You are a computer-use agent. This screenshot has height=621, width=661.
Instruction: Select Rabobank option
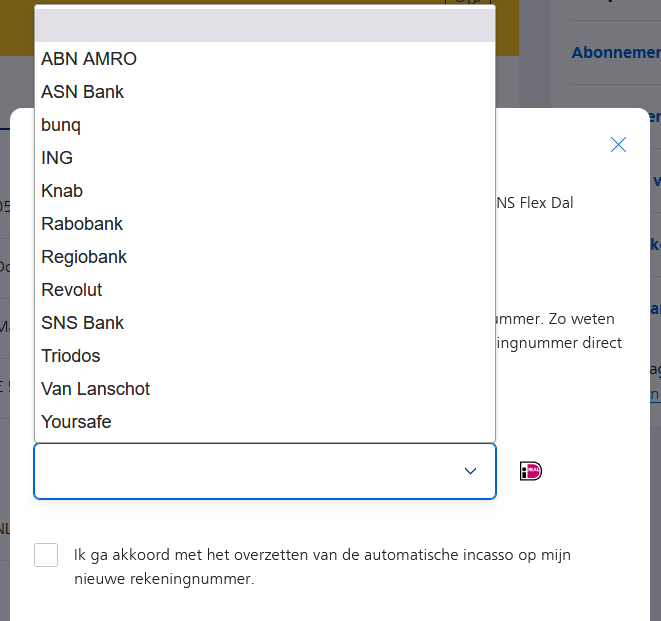82,224
